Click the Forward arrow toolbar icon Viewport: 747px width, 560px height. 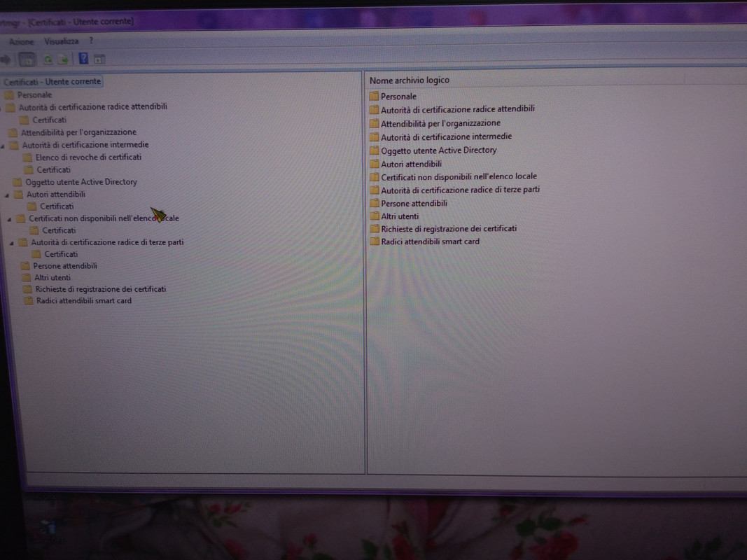click(x=5, y=59)
